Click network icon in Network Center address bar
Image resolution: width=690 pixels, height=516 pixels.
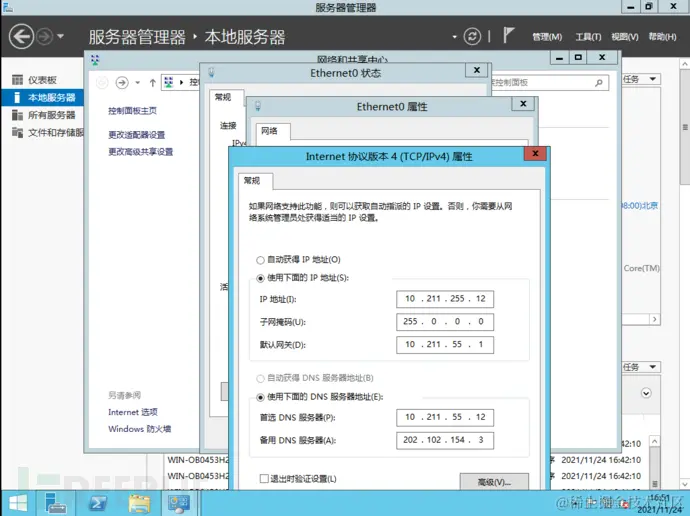(169, 82)
